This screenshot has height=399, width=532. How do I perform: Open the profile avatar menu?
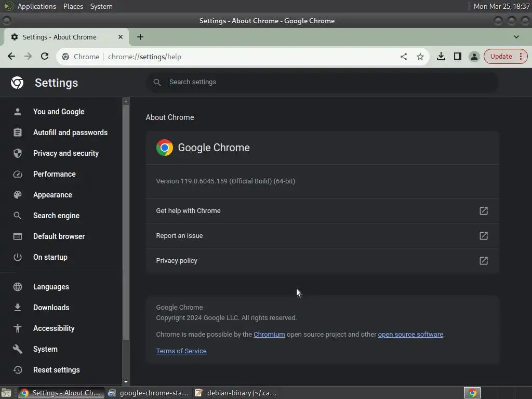pyautogui.click(x=474, y=57)
